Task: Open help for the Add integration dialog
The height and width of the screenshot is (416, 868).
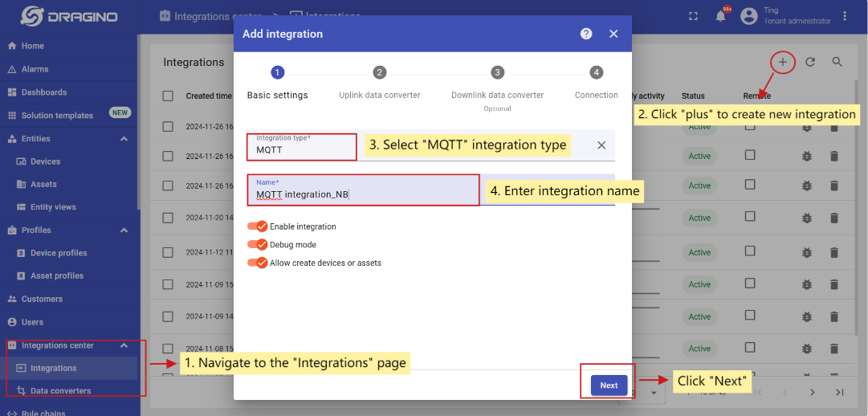Action: coord(586,34)
